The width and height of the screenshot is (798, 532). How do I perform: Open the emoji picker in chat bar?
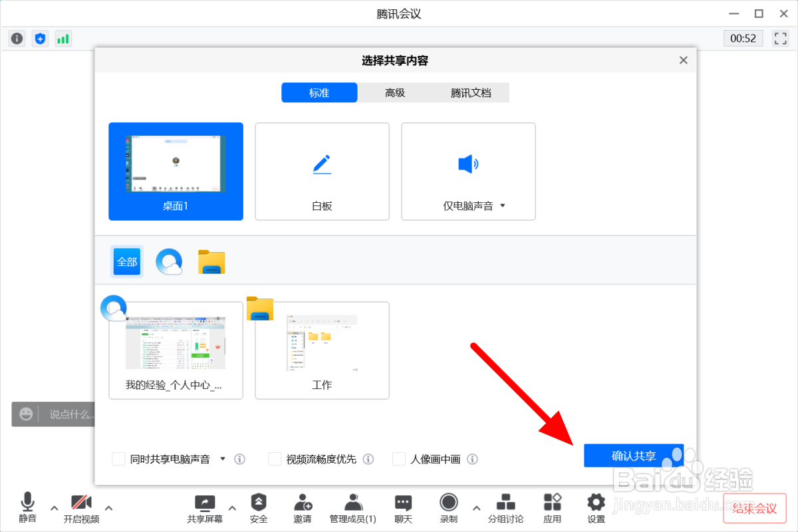coord(26,414)
